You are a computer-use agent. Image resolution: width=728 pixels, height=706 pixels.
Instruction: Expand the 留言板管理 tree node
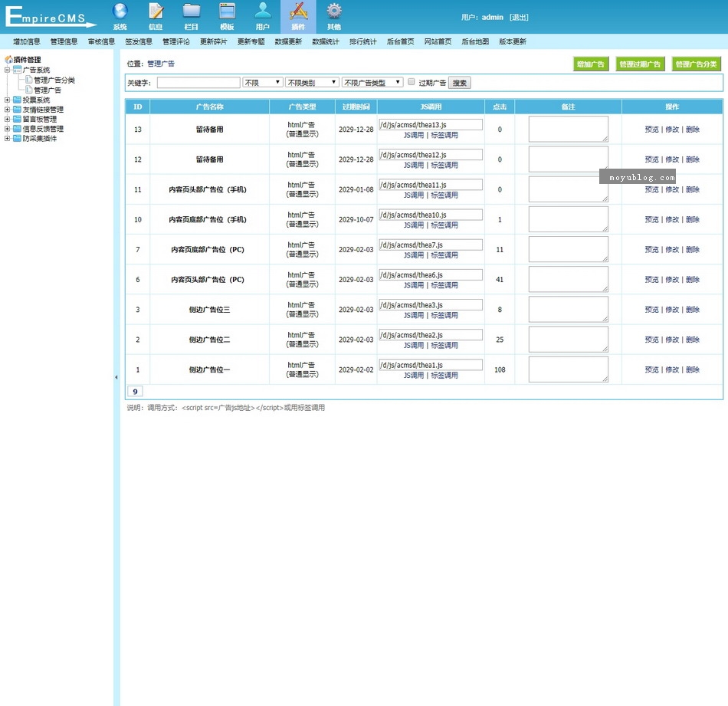7,119
